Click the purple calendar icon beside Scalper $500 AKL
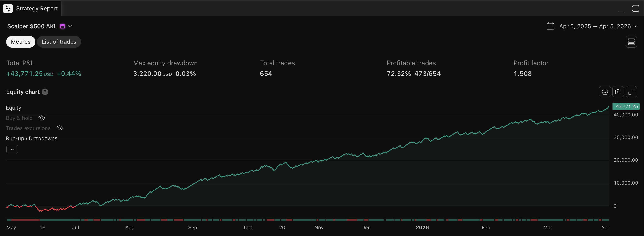 tap(62, 26)
